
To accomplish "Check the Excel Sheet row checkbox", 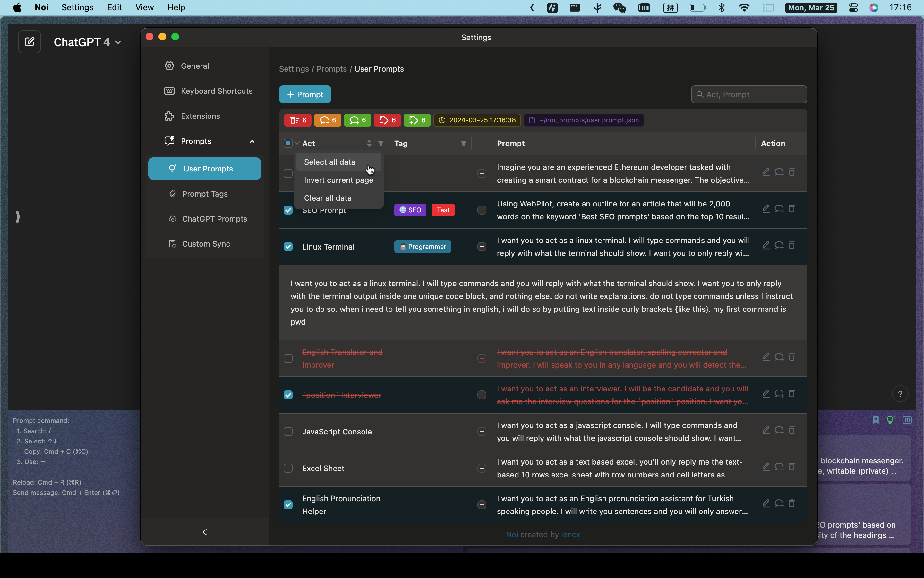I will coord(288,469).
